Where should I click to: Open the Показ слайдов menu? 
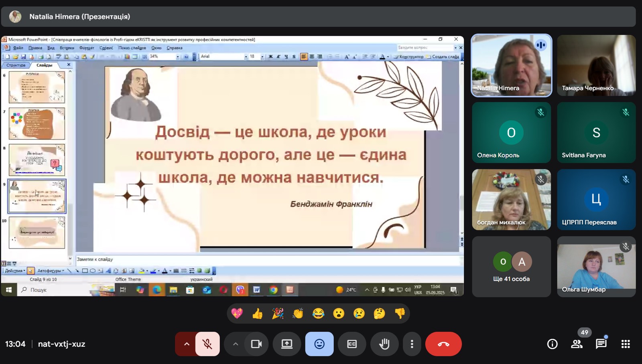pos(132,48)
